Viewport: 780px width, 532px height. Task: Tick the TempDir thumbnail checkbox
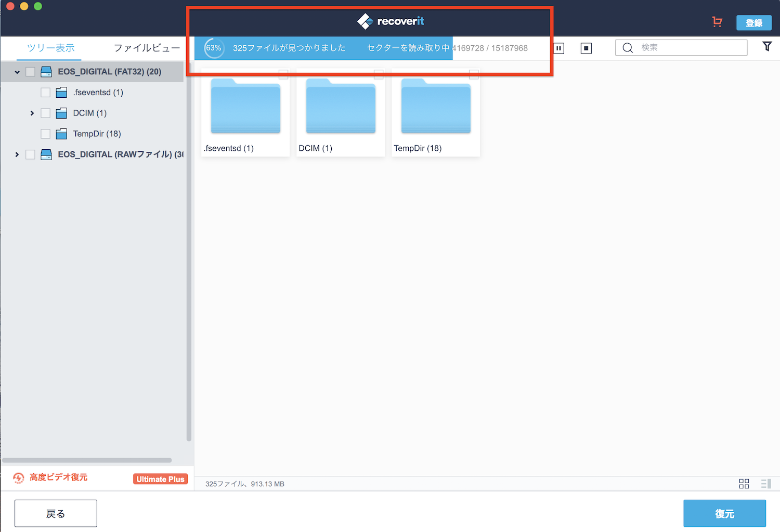[474, 74]
